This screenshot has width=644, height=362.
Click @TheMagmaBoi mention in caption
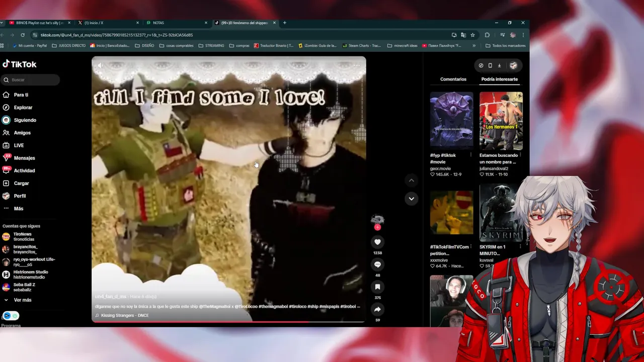click(x=214, y=306)
